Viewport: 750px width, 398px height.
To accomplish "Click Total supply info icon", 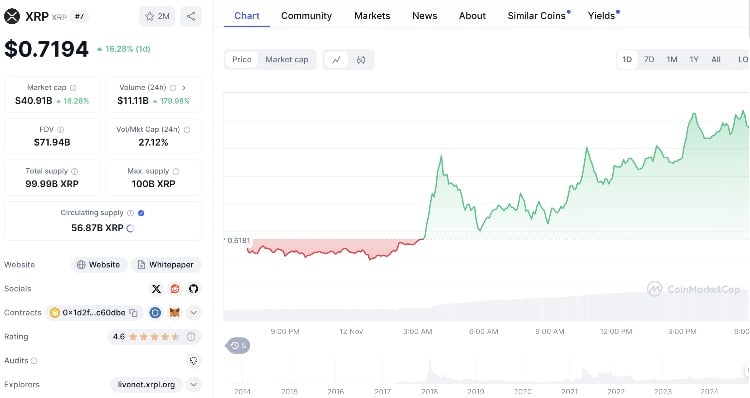I will point(74,171).
